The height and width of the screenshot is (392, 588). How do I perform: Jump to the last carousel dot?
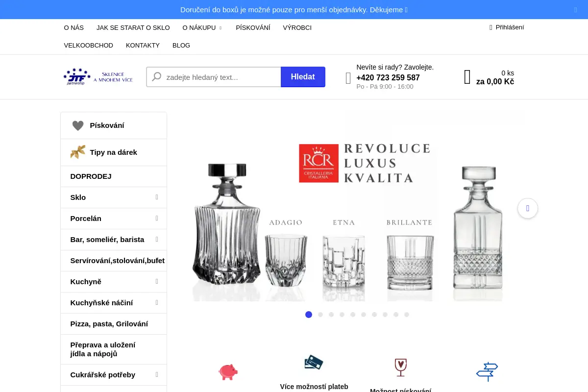click(x=407, y=315)
